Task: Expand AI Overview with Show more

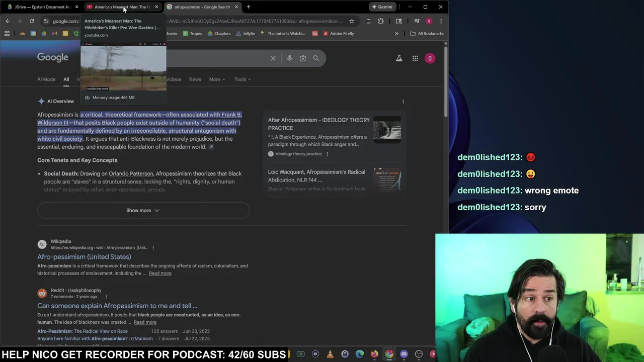Action: (143, 210)
